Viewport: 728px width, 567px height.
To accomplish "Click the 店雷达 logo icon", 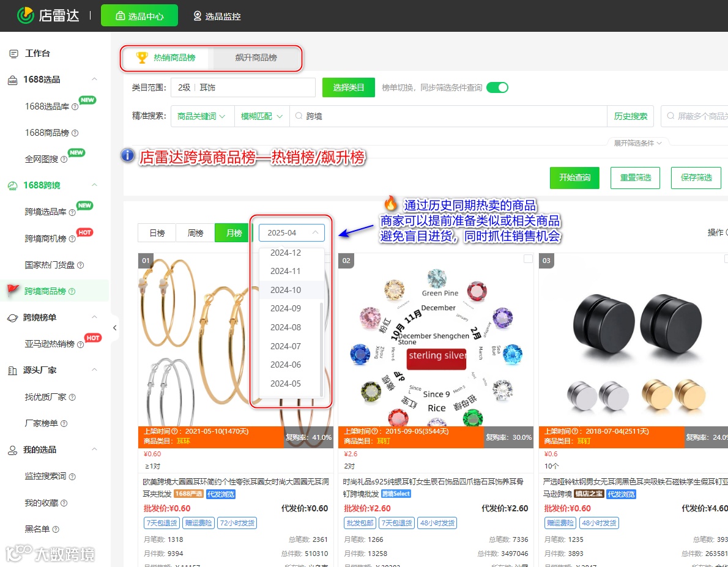I will pyautogui.click(x=26, y=15).
